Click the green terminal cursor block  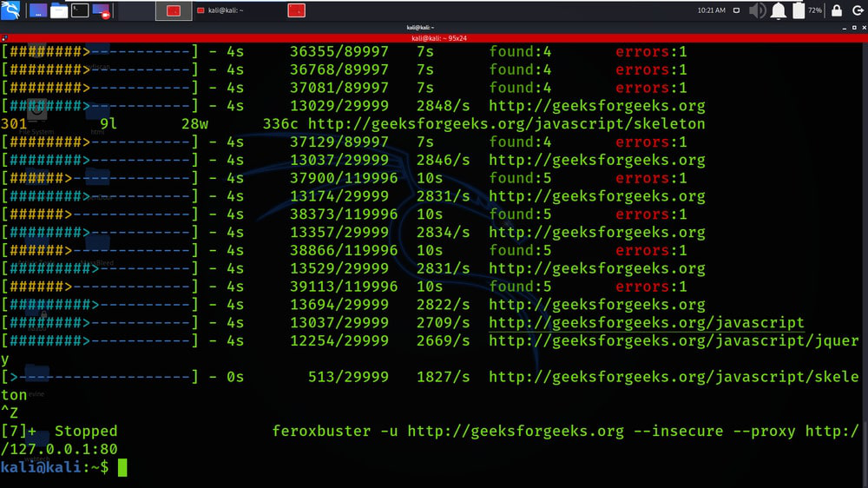122,467
